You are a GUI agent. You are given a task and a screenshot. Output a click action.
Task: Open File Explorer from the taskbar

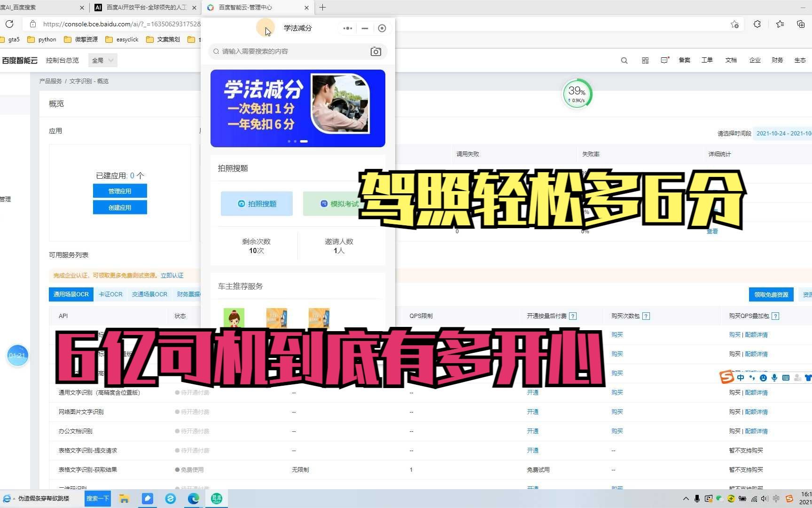124,499
